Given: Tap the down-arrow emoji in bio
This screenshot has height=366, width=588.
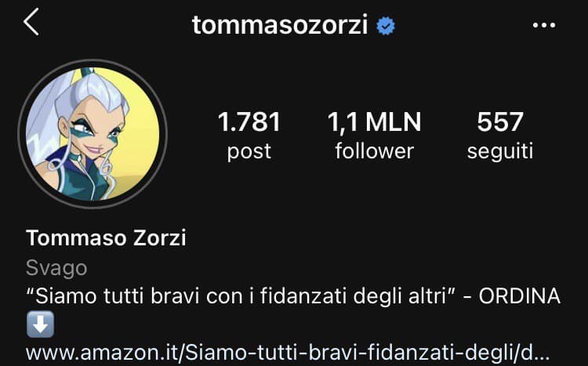Looking at the screenshot, I should [x=40, y=324].
